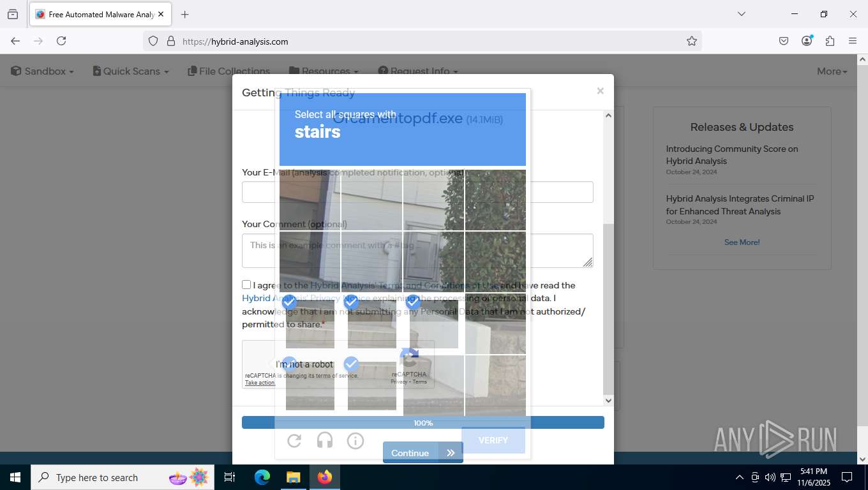This screenshot has width=868, height=490.
Task: Get an audio challenge via headphones icon
Action: pos(325,440)
